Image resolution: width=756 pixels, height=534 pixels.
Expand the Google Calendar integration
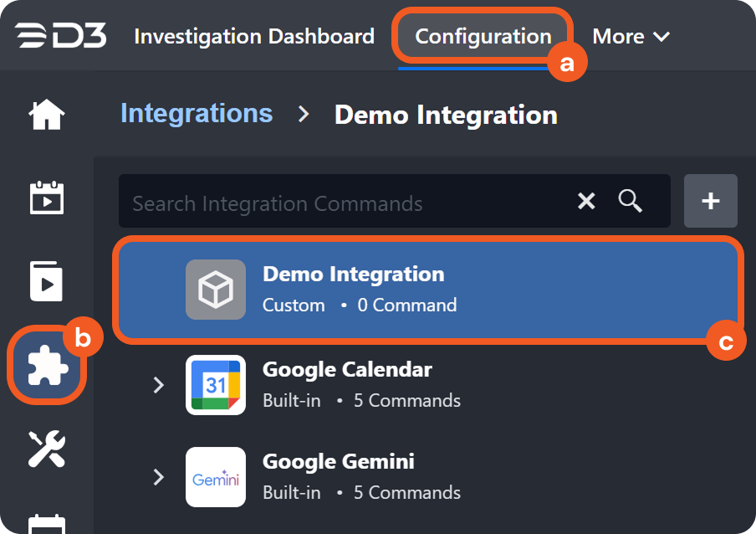click(x=159, y=385)
